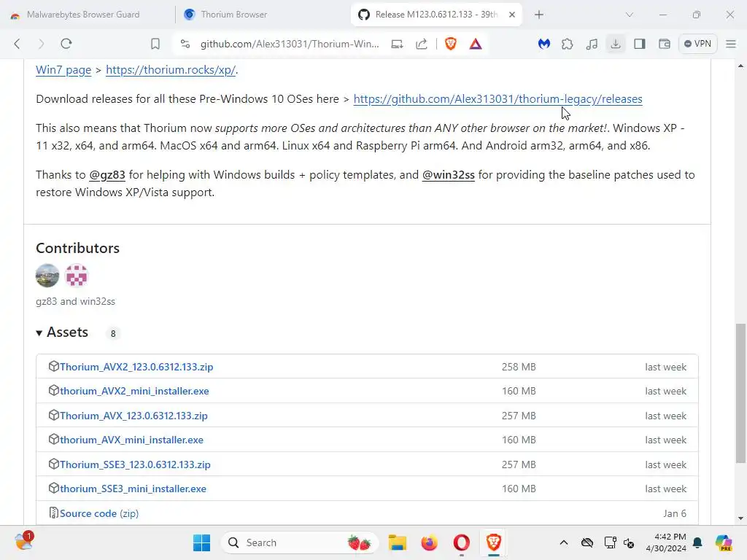Open the @gz83 mention link

(x=107, y=175)
